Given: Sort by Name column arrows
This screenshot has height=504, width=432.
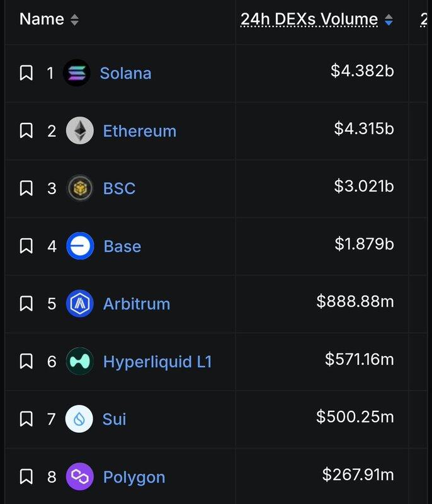Looking at the screenshot, I should click(75, 20).
